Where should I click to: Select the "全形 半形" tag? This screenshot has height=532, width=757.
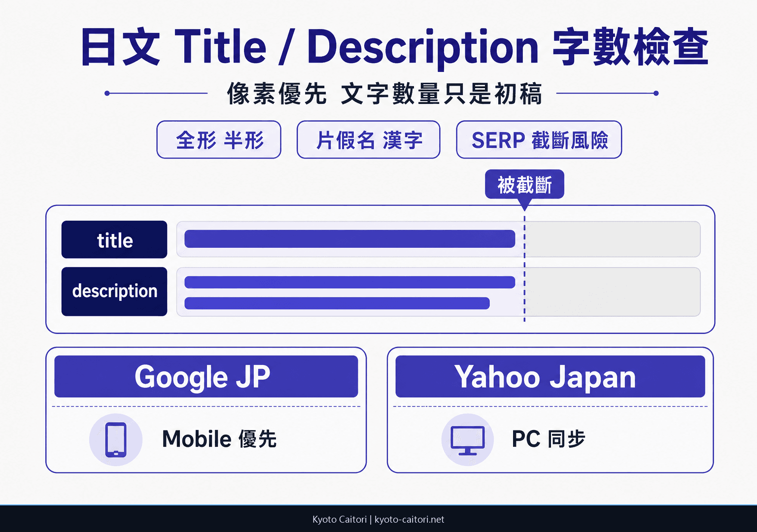[x=219, y=140]
